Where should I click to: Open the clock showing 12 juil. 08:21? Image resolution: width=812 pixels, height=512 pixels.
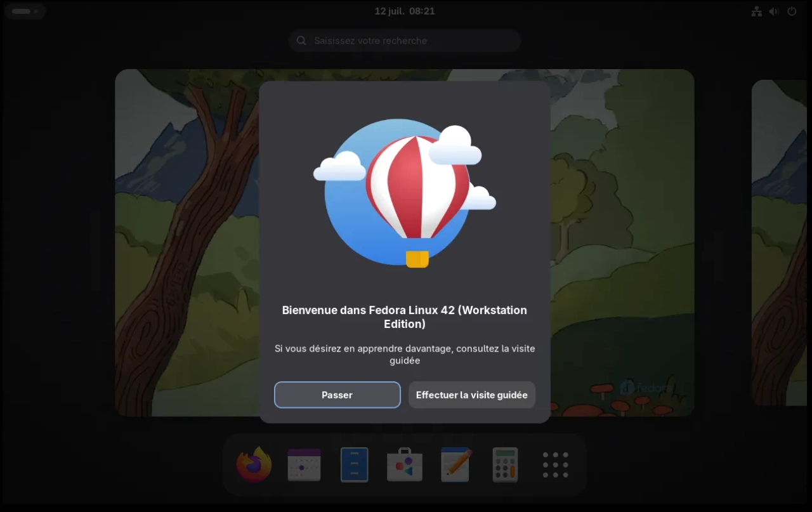[405, 11]
